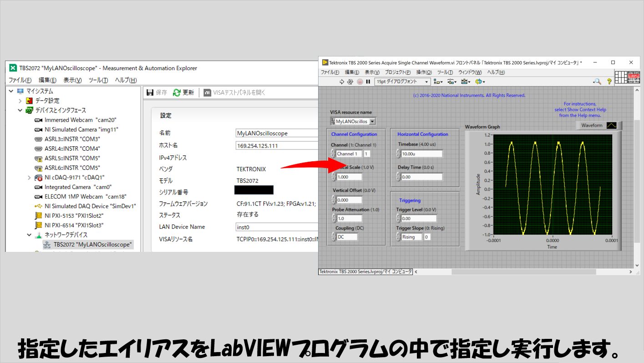Click the red Abort Execution button
Screen dimensions: 644x363
click(360, 82)
